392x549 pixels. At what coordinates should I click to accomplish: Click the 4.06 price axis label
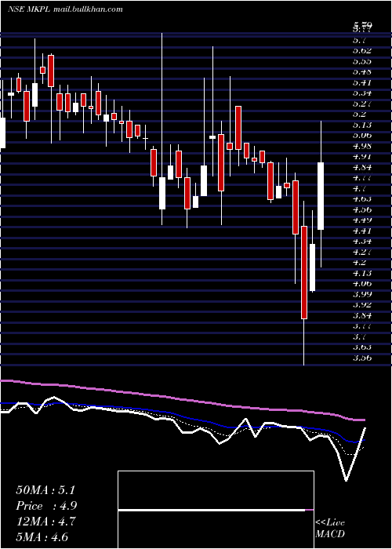pos(362,284)
